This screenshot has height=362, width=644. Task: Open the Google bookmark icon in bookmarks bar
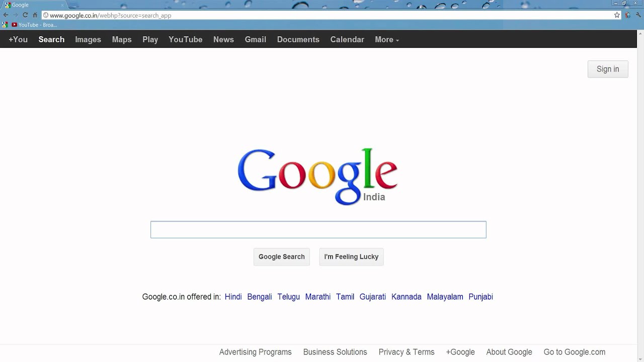[5, 25]
